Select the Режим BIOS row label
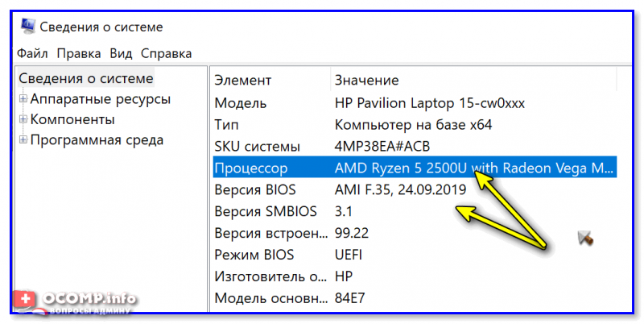The height and width of the screenshot is (324, 644). point(254,255)
